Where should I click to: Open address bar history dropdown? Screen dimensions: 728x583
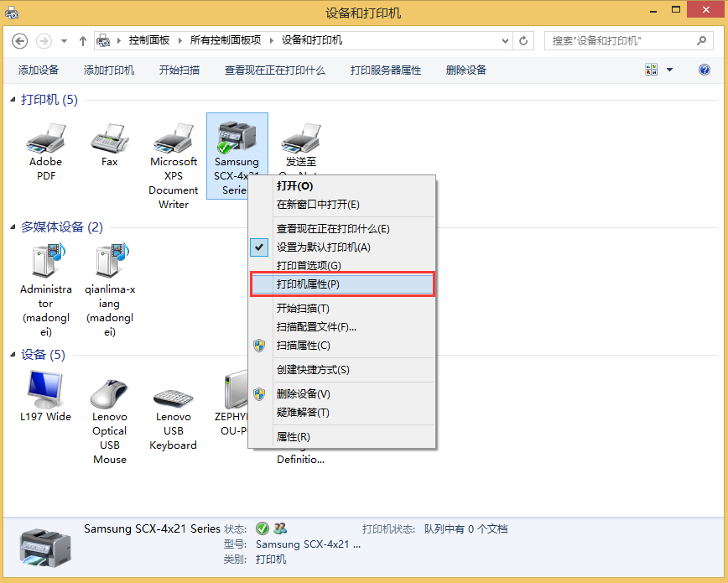pos(505,41)
